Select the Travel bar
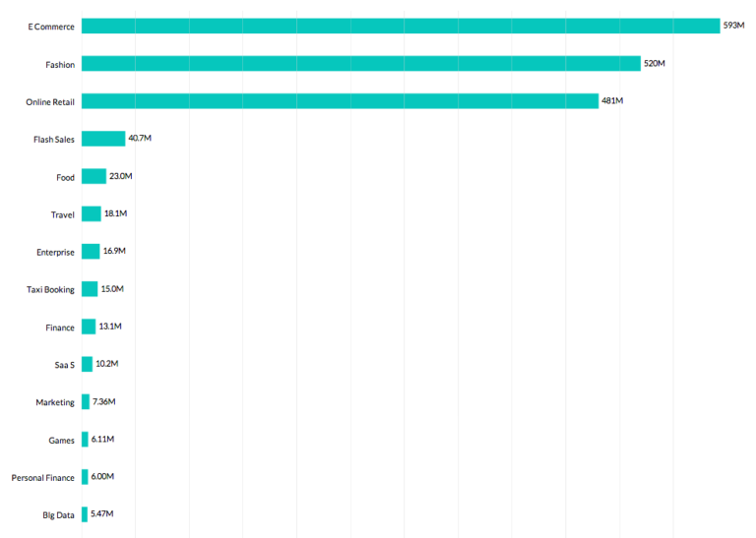This screenshot has width=756, height=538. [92, 213]
